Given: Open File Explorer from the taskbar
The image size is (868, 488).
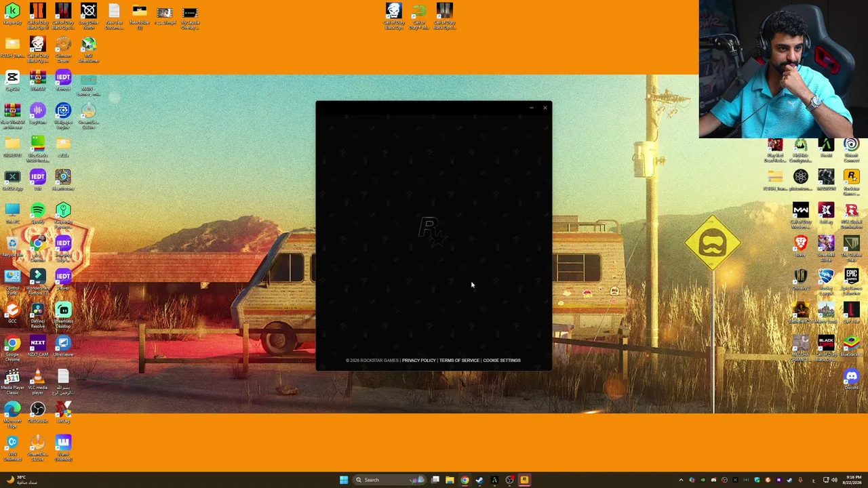Looking at the screenshot, I should point(450,480).
